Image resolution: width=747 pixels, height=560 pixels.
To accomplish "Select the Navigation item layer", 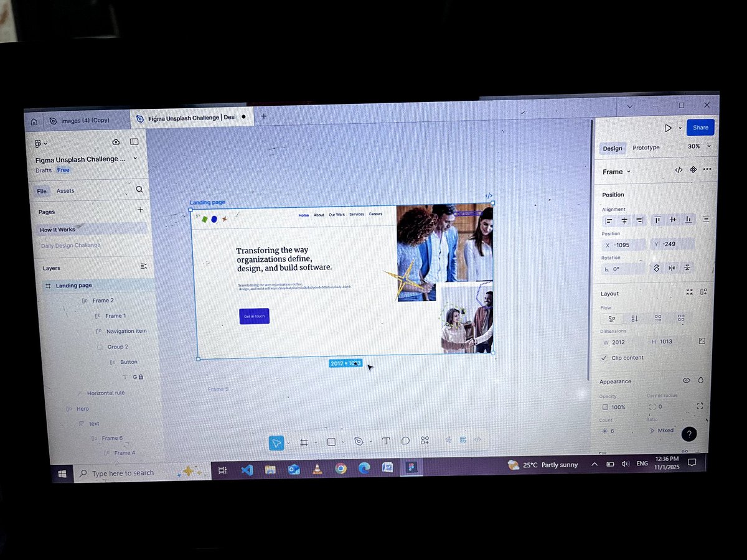I will pyautogui.click(x=126, y=331).
